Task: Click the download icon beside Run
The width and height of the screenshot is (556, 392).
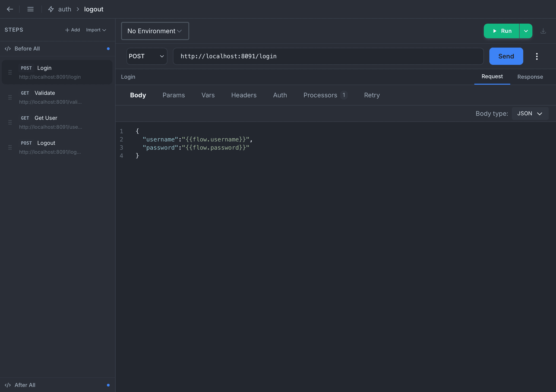Action: coord(543,31)
